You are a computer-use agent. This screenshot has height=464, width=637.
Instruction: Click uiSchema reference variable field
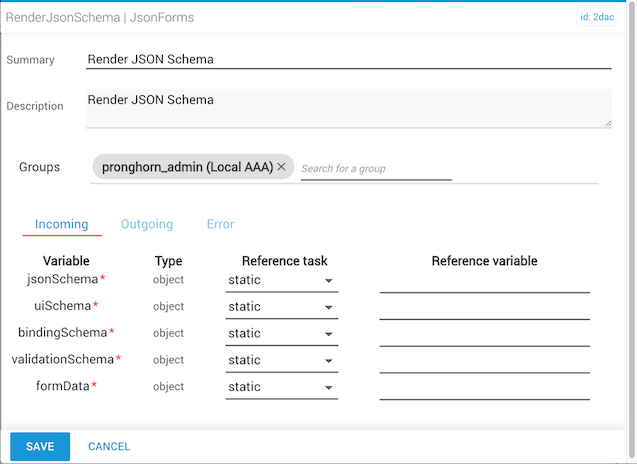[484, 308]
